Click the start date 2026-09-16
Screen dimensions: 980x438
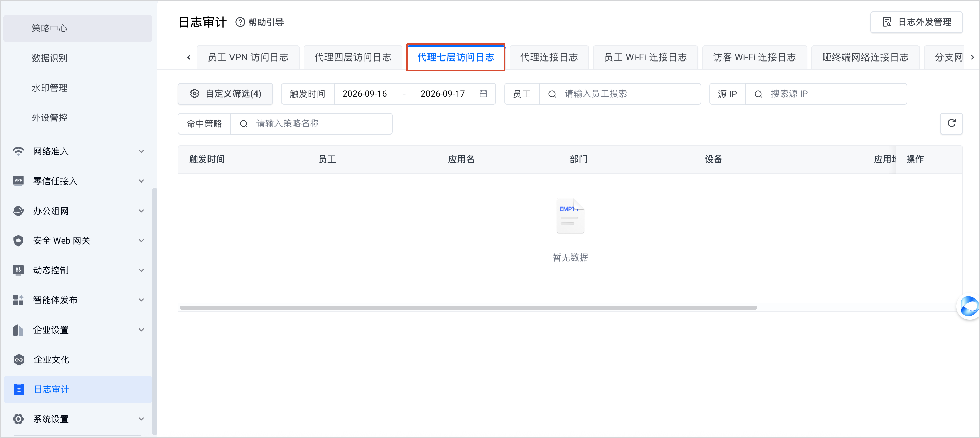[x=364, y=94]
